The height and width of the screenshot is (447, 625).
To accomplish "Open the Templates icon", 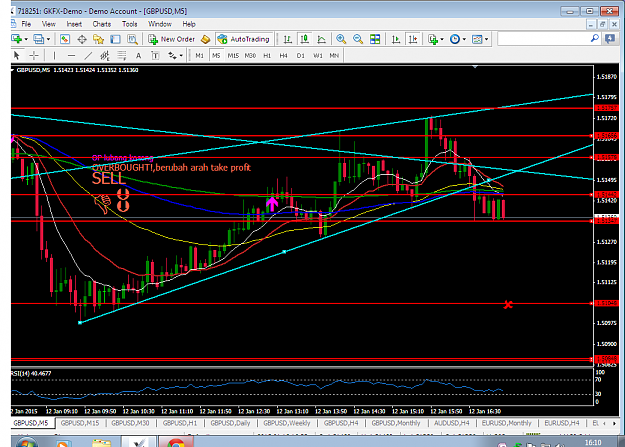I will pos(477,39).
